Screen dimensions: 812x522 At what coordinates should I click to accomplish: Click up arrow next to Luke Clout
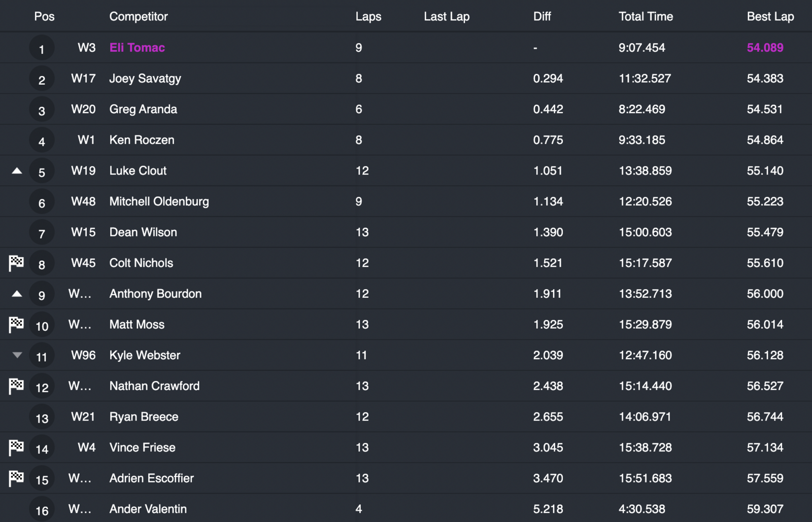(x=17, y=171)
